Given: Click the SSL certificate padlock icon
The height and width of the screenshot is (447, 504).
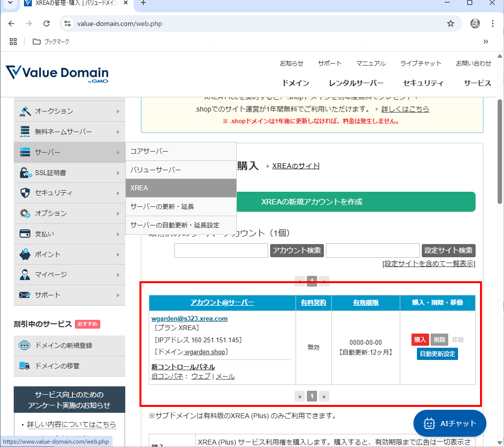Looking at the screenshot, I should [25, 173].
